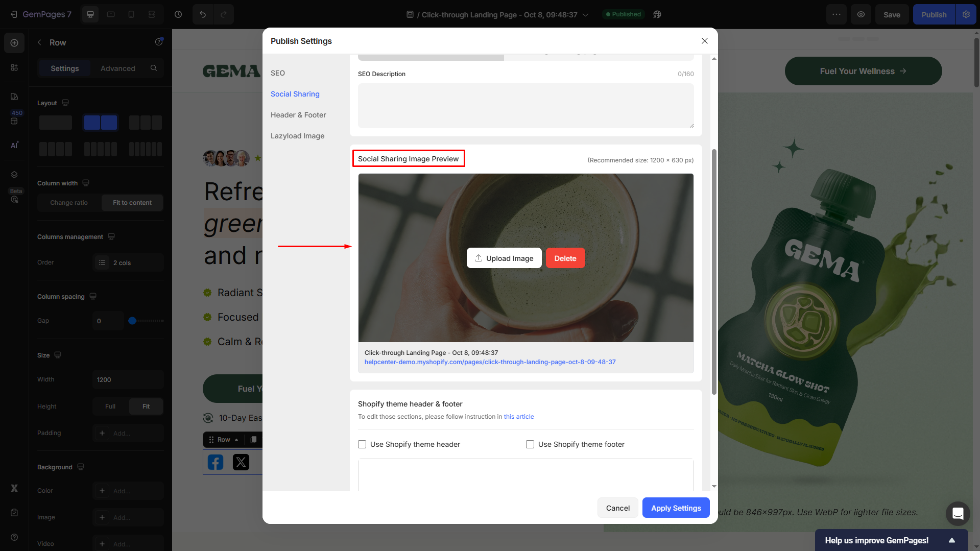The width and height of the screenshot is (980, 551).
Task: Click the add element plus icon
Action: [14, 43]
